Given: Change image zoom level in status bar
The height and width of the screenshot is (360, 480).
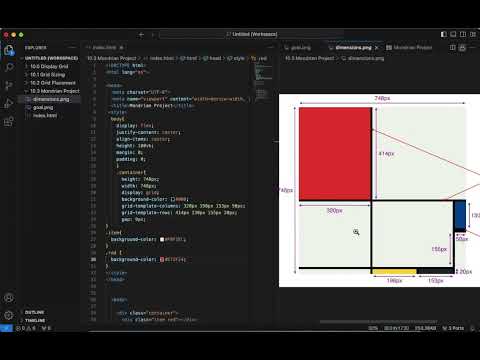Looking at the screenshot, I should (x=373, y=328).
